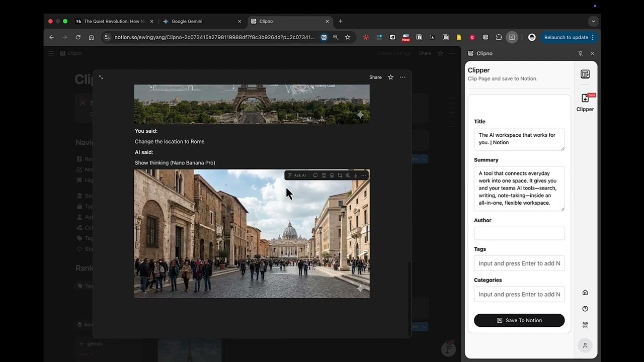The height and width of the screenshot is (362, 644).
Task: Click the QR code icon in Clipno sidebar
Action: (x=585, y=325)
